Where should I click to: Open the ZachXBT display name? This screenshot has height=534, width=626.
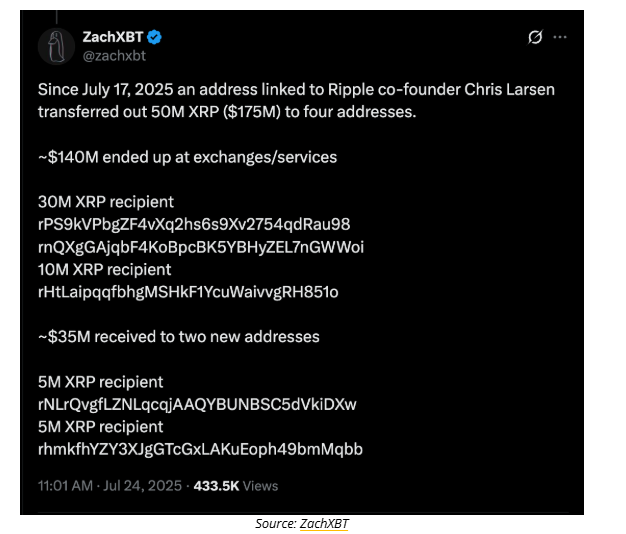(112, 37)
